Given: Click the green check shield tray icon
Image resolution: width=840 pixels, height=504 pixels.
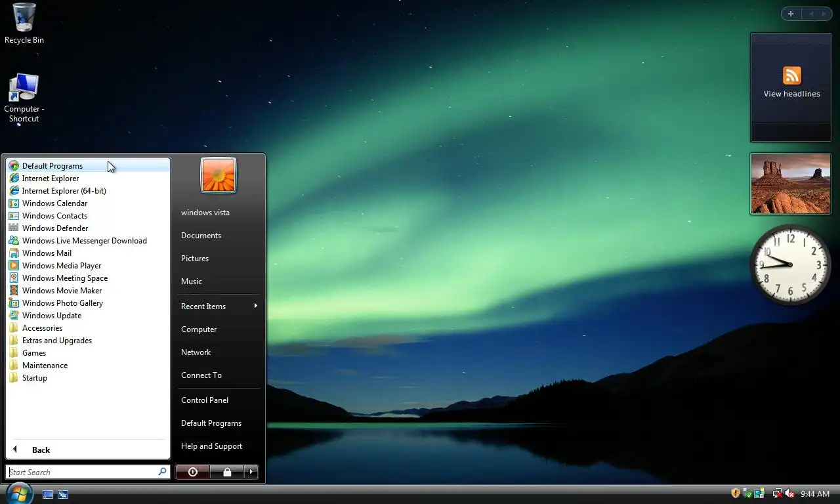Looking at the screenshot, I should click(x=747, y=493).
